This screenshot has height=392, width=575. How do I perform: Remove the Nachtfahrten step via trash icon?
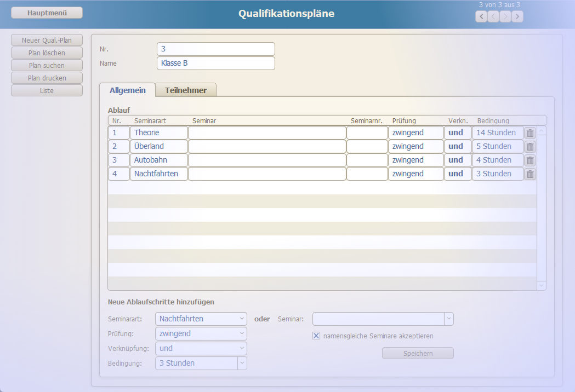[x=530, y=174]
